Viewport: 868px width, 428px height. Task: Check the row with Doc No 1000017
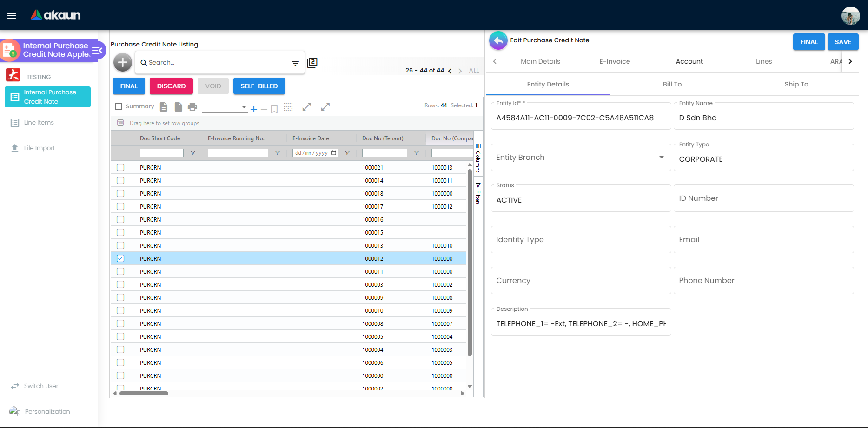pyautogui.click(x=120, y=206)
